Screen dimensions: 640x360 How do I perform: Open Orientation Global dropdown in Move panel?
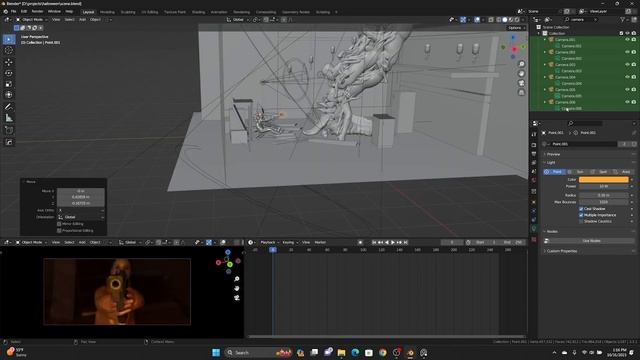[x=81, y=217]
